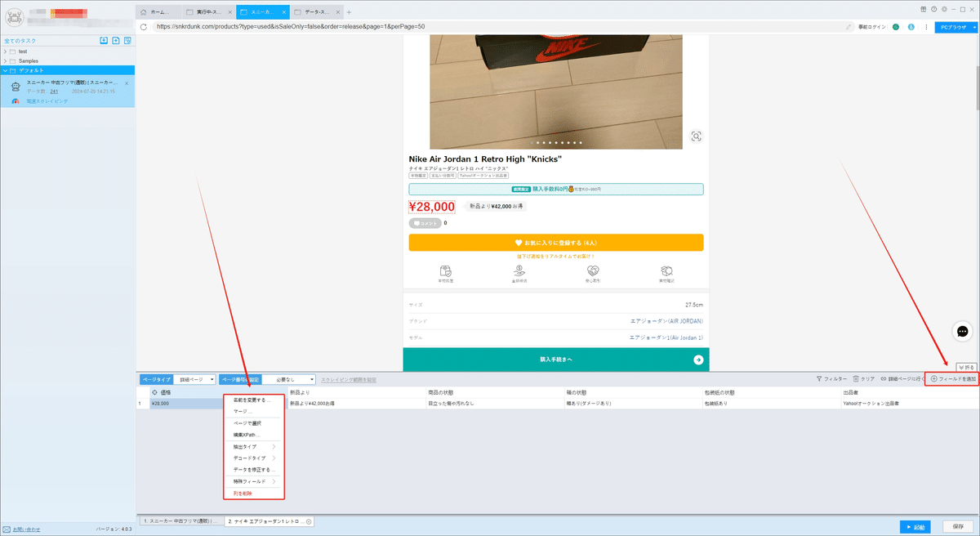Click 購入手続きへ green button

coord(555,360)
